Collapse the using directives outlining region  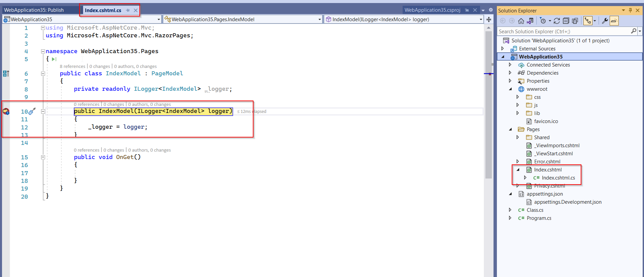pyautogui.click(x=43, y=28)
